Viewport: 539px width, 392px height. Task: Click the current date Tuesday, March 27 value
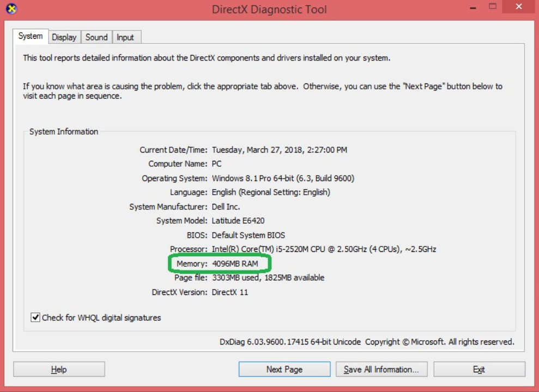pos(280,150)
